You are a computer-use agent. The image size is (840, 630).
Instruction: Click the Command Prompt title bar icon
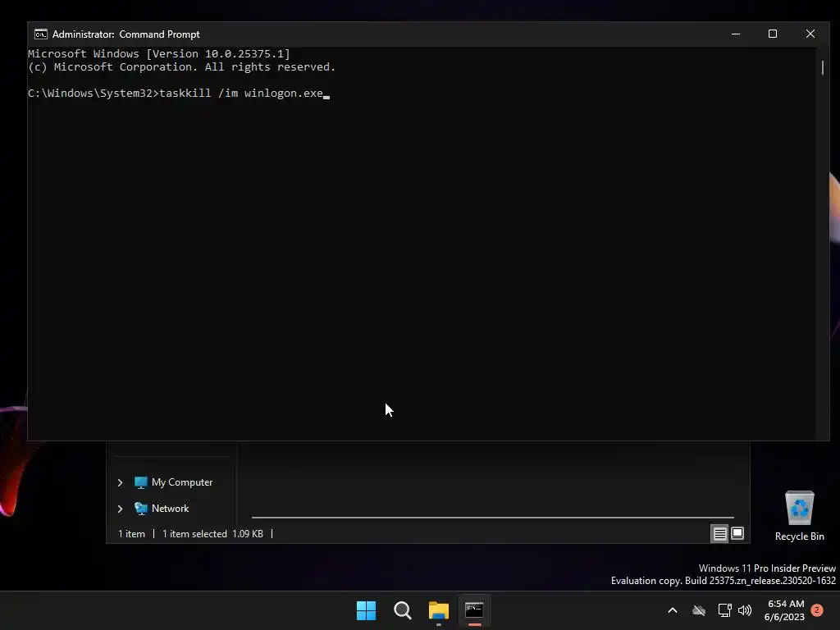pyautogui.click(x=41, y=34)
